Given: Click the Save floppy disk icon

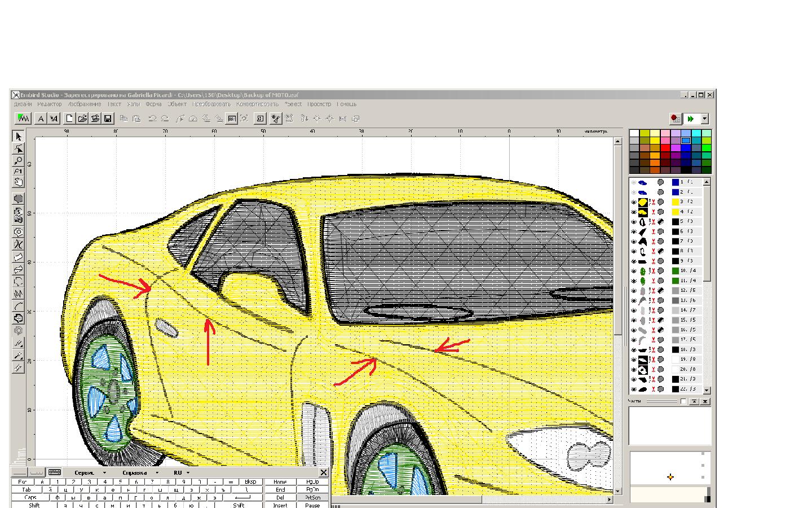Looking at the screenshot, I should (108, 119).
